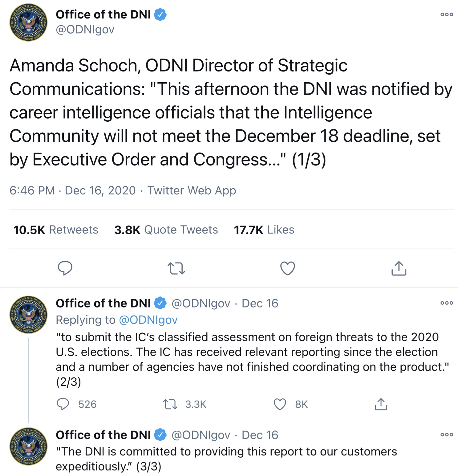This screenshot has height=476, width=458.
Task: Reply to the main (1/3) tweet
Action: pyautogui.click(x=65, y=268)
